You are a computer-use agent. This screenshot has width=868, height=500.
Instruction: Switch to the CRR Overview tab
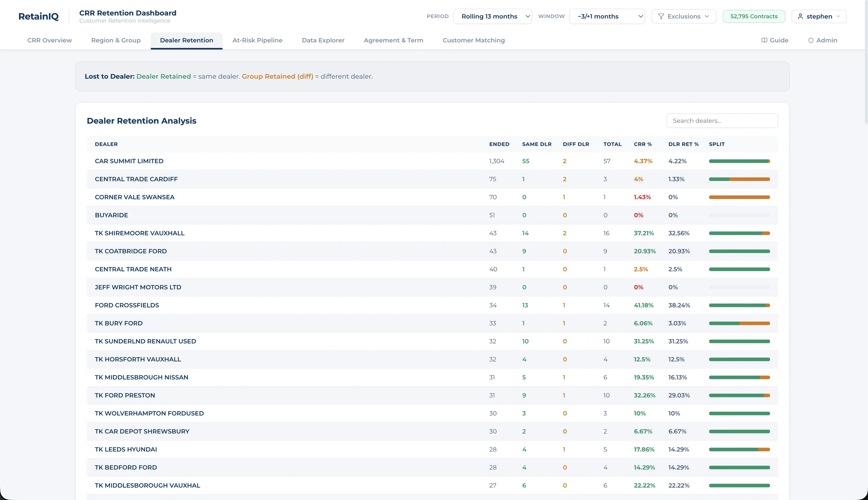pos(50,40)
